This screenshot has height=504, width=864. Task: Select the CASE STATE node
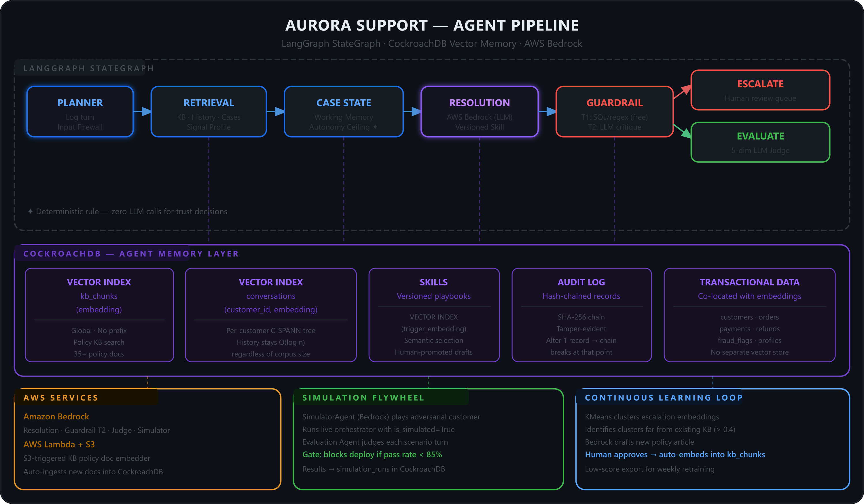coord(344,111)
